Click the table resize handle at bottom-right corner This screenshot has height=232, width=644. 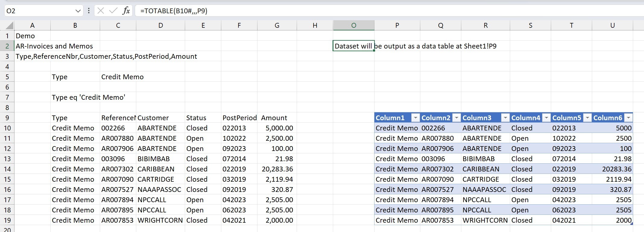(x=632, y=224)
